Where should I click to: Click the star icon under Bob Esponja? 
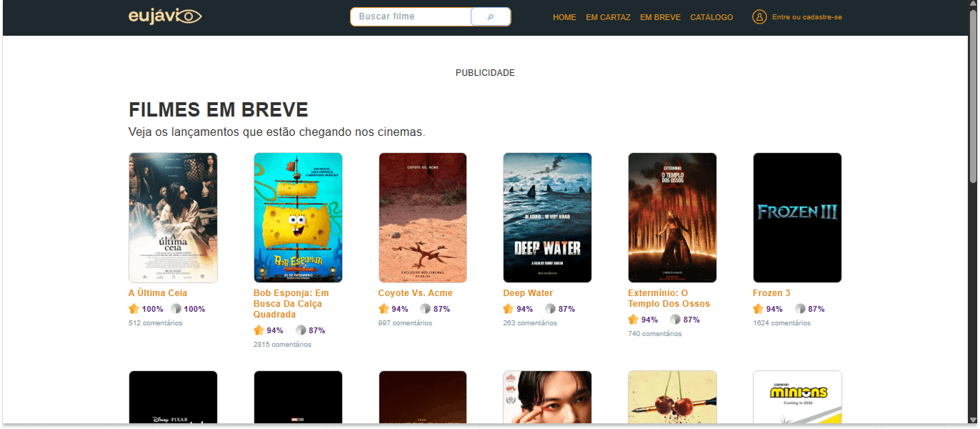point(259,330)
